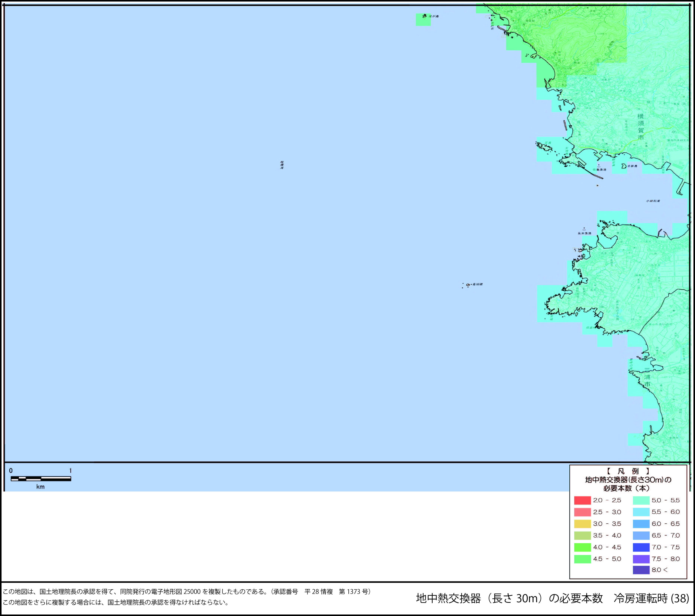The width and height of the screenshot is (695, 616).
Task: Click the 毛無島 island label
Action: (x=632, y=166)
